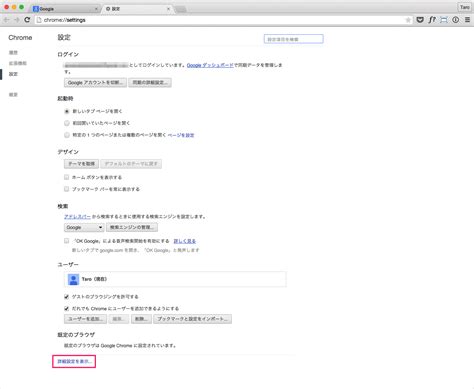The height and width of the screenshot is (389, 474).
Task: Uncheck 'let anyone add user to Chrome' checkbox
Action: point(66,308)
